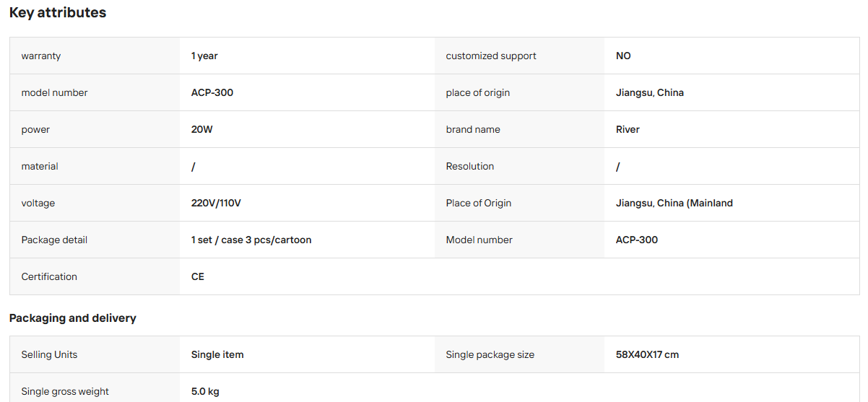
Task: Click the CE certification value
Action: click(x=198, y=276)
